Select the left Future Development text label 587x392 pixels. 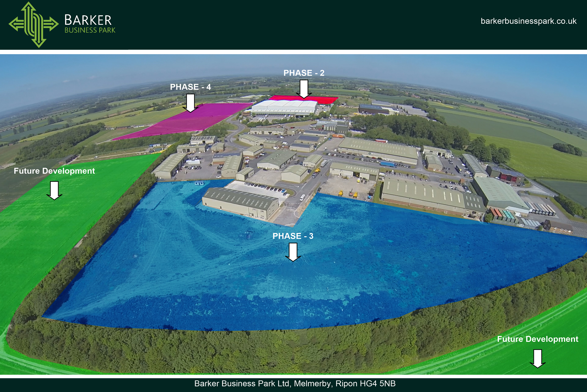click(x=54, y=171)
